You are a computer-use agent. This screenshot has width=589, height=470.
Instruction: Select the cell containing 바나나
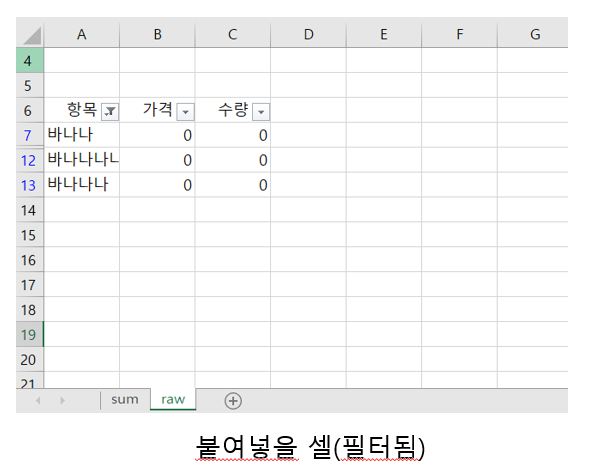82,135
